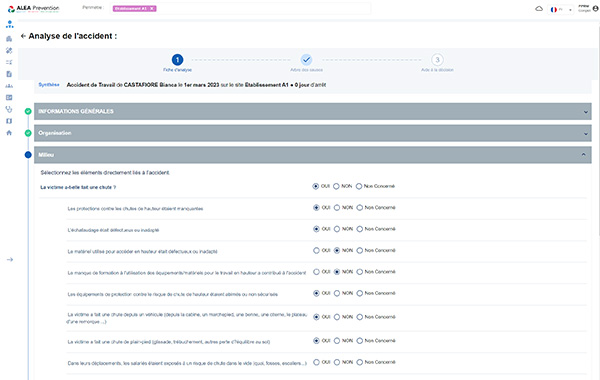The width and height of the screenshot is (600, 380).
Task: Collapse the Milieu section chevron
Action: pos(584,155)
